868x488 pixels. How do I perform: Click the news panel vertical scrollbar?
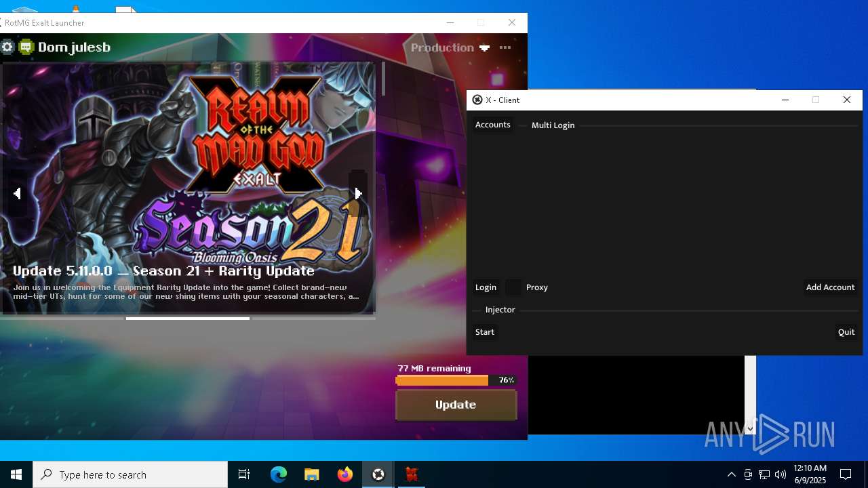click(x=383, y=79)
